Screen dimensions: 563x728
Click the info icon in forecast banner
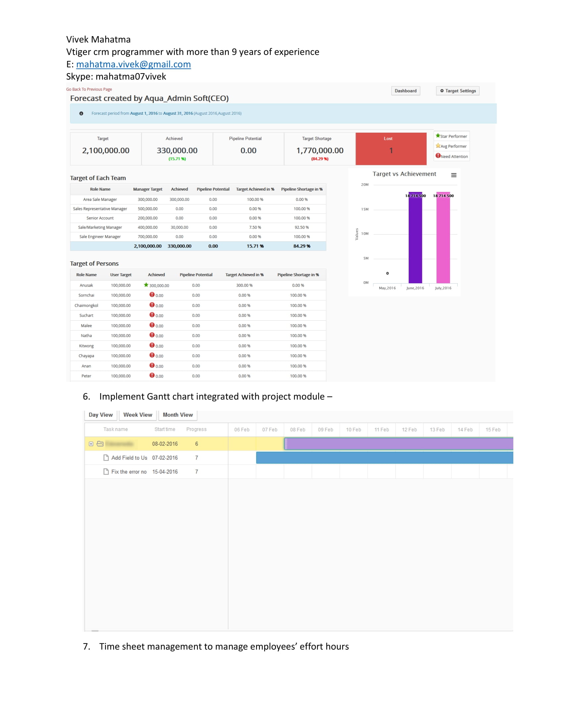(x=81, y=113)
